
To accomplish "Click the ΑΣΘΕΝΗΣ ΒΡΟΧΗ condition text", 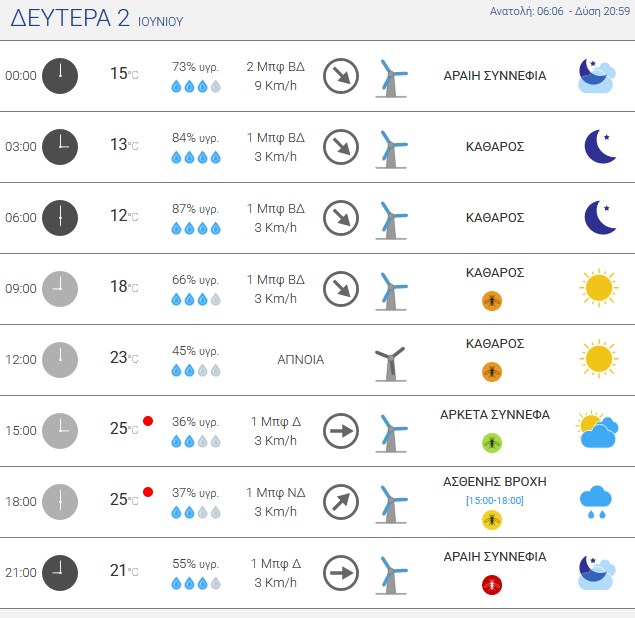I will point(495,482).
